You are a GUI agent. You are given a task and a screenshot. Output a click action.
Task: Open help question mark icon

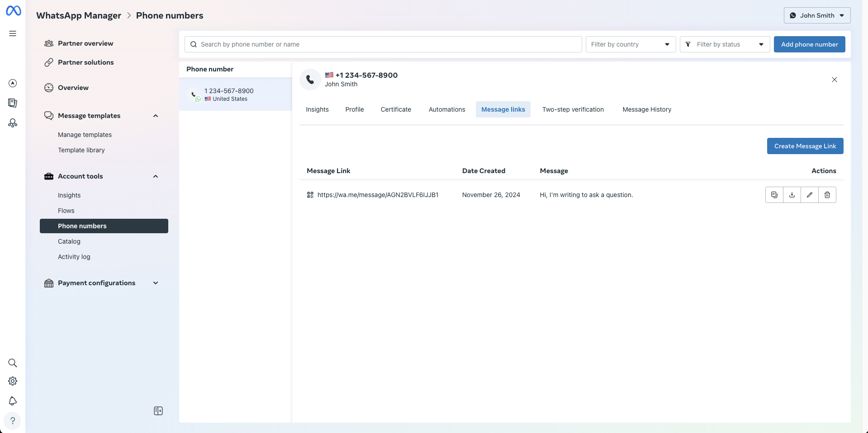coord(13,421)
